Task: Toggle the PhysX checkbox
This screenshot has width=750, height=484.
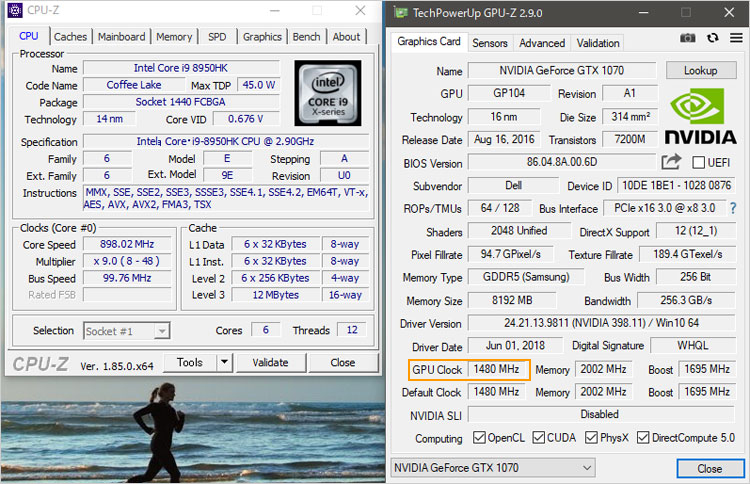Action: (591, 437)
